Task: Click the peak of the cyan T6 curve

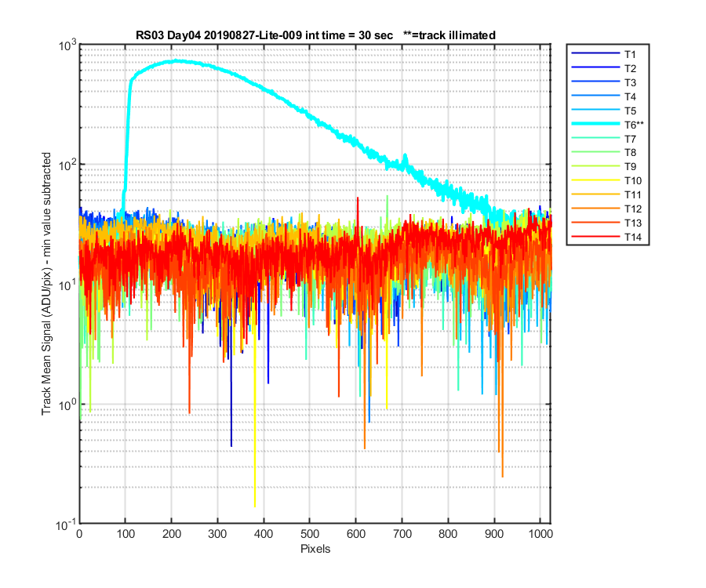Action: (x=176, y=60)
